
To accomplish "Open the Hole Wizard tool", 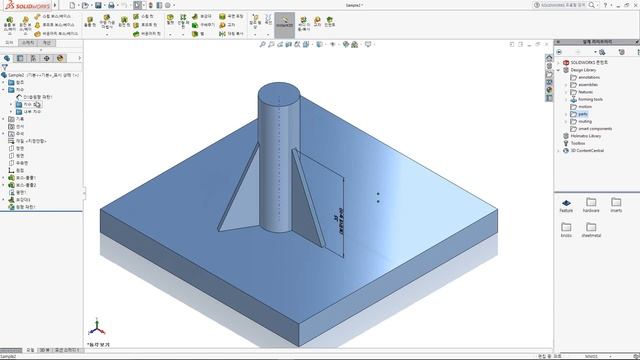I will click(107, 22).
